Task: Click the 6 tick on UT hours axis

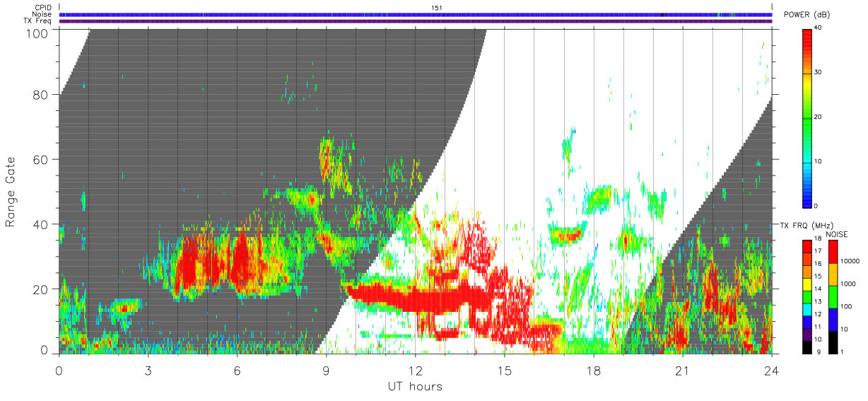Action: [237, 370]
